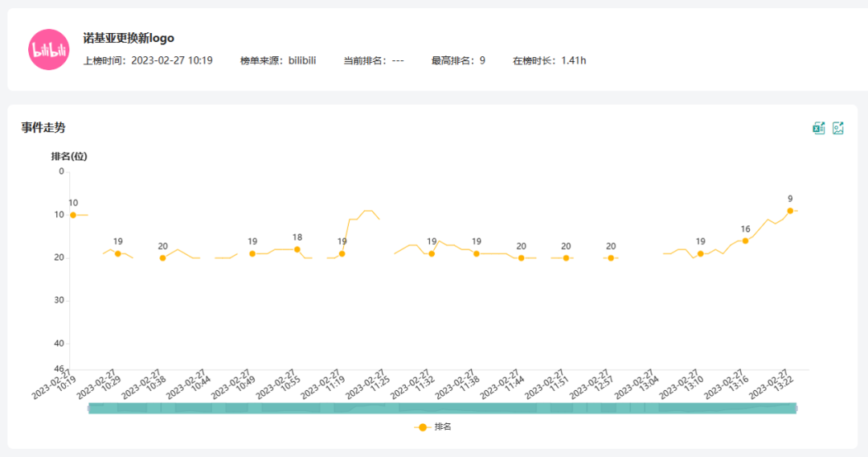Click the first data point labeled 20
Image resolution: width=868 pixels, height=457 pixels.
coord(162,257)
